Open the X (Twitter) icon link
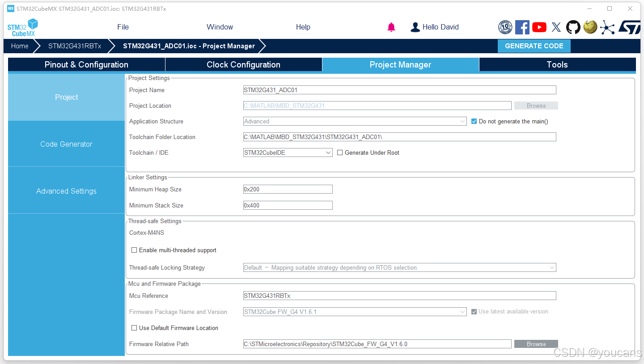Image resolution: width=644 pixels, height=364 pixels. pyautogui.click(x=556, y=27)
